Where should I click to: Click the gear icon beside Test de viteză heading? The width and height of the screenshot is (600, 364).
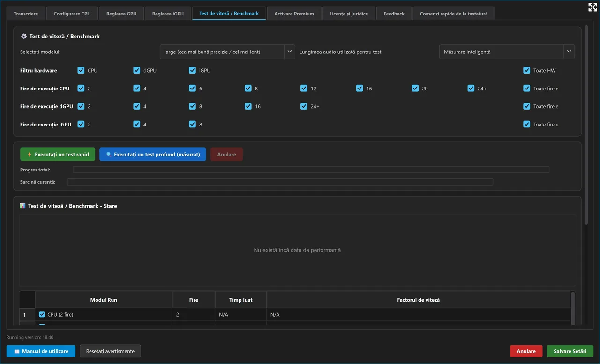24,36
